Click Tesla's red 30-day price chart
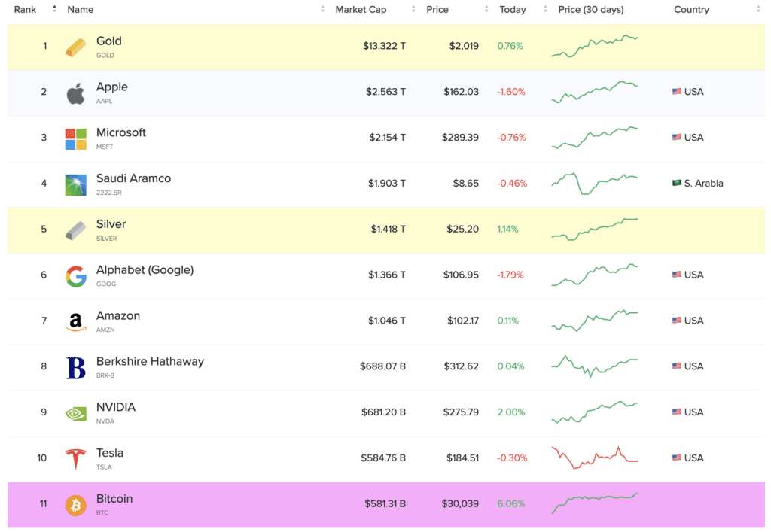 (595, 458)
